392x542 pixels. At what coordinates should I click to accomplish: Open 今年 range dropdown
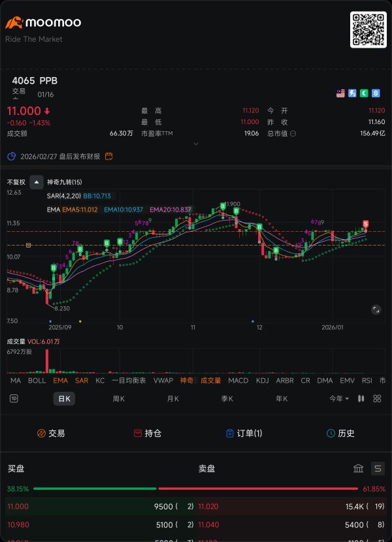(x=339, y=399)
